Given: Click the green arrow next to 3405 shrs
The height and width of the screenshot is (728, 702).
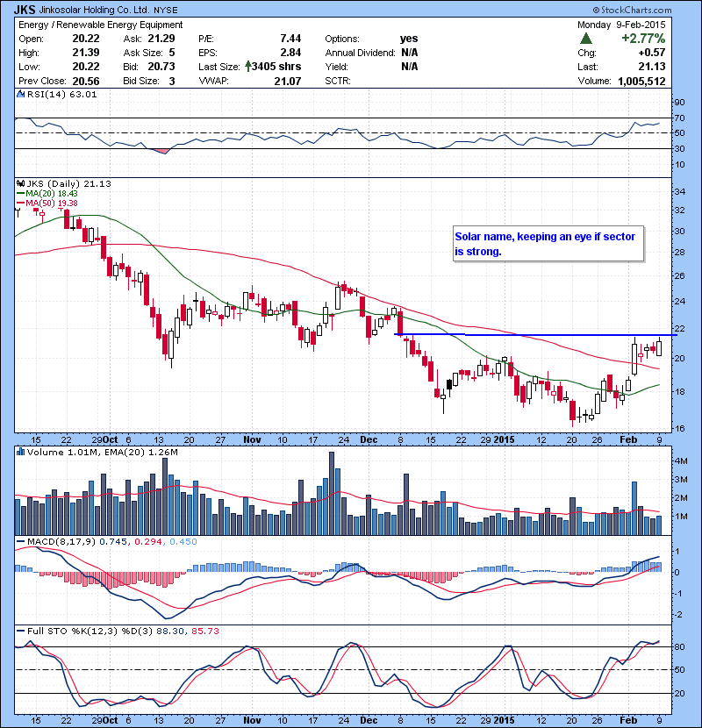Looking at the screenshot, I should [x=248, y=67].
